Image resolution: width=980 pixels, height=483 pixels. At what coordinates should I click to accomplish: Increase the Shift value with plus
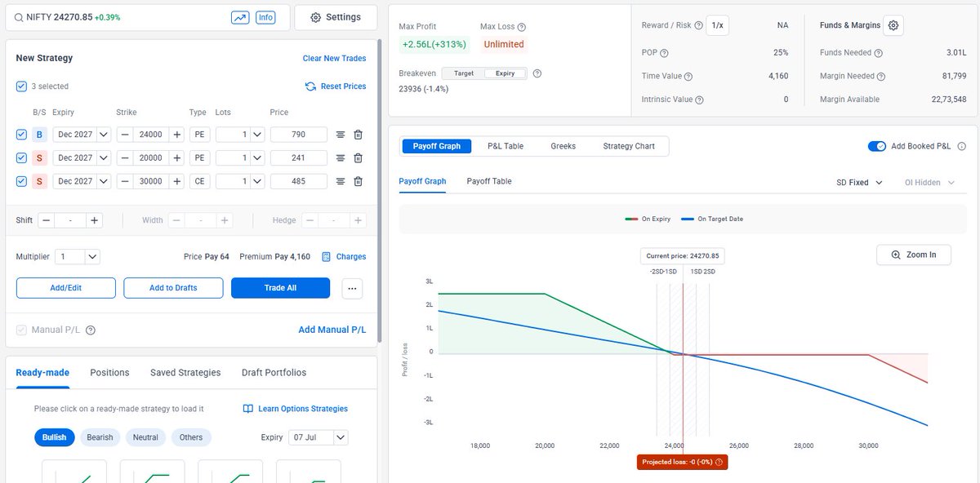pos(95,220)
